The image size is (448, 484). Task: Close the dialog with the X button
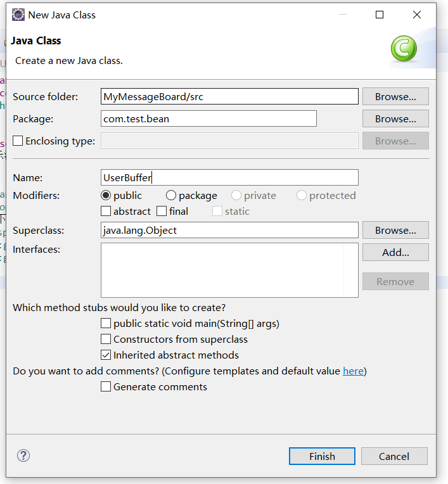(417, 15)
